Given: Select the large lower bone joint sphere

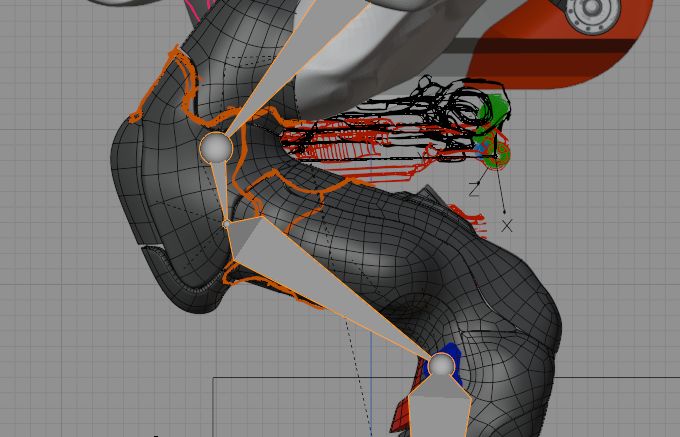Looking at the screenshot, I should click(x=441, y=365).
